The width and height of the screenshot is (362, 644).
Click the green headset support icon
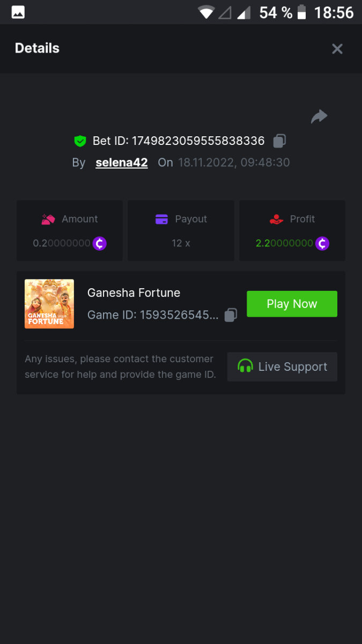pos(245,367)
